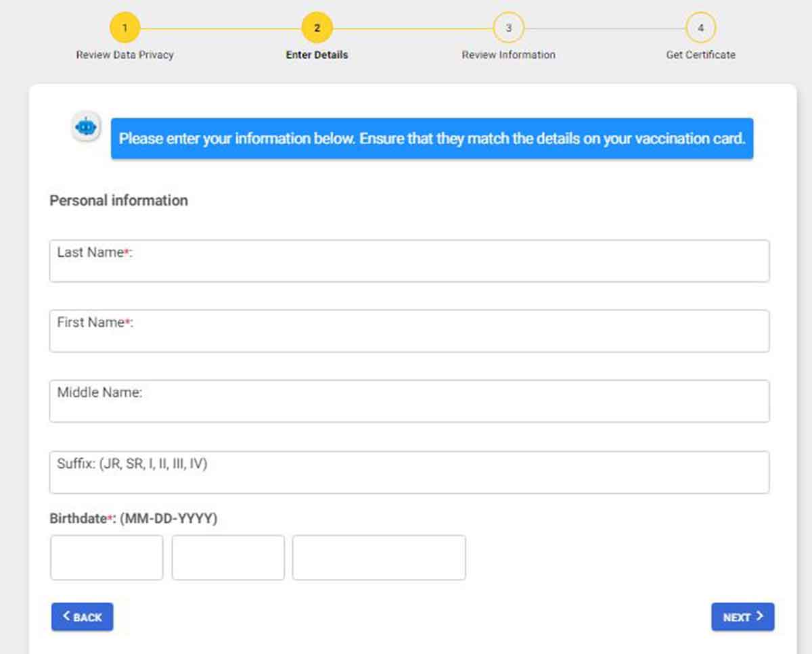Select the Get Certificate step label
Image resolution: width=812 pixels, height=654 pixels.
click(x=700, y=55)
